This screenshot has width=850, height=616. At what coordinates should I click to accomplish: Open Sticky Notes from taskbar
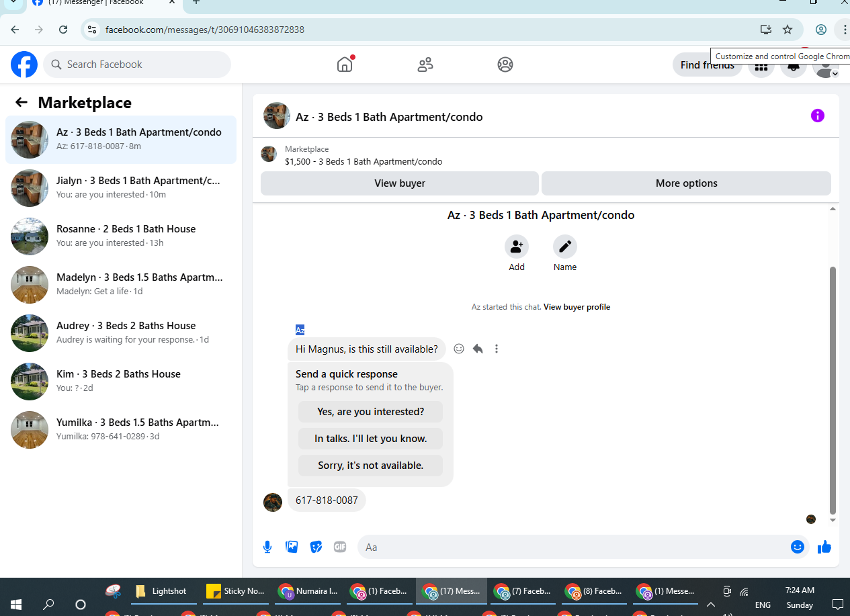pos(235,591)
